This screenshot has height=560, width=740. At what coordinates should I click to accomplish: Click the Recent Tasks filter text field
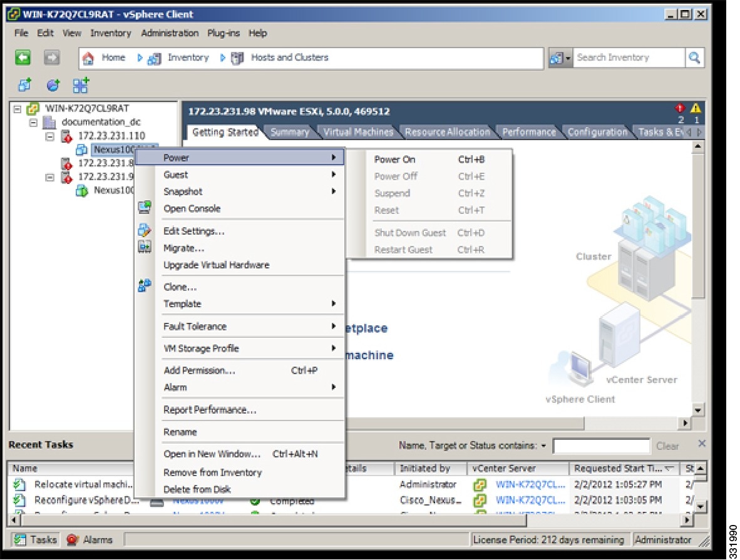(x=601, y=446)
